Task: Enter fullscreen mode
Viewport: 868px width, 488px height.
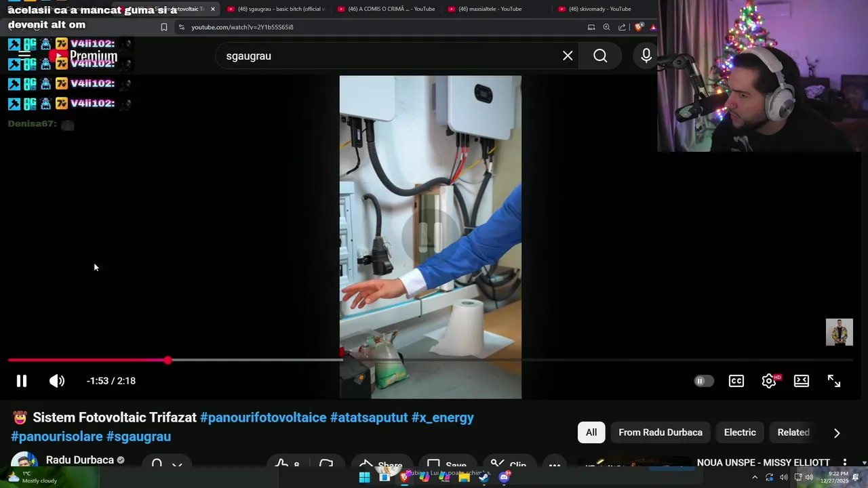Action: (x=834, y=381)
